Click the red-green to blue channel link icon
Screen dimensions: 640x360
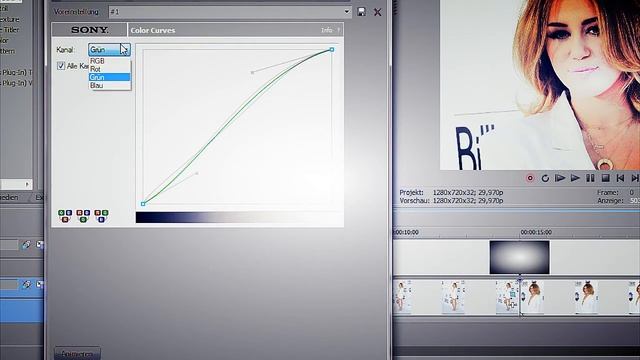click(x=101, y=216)
